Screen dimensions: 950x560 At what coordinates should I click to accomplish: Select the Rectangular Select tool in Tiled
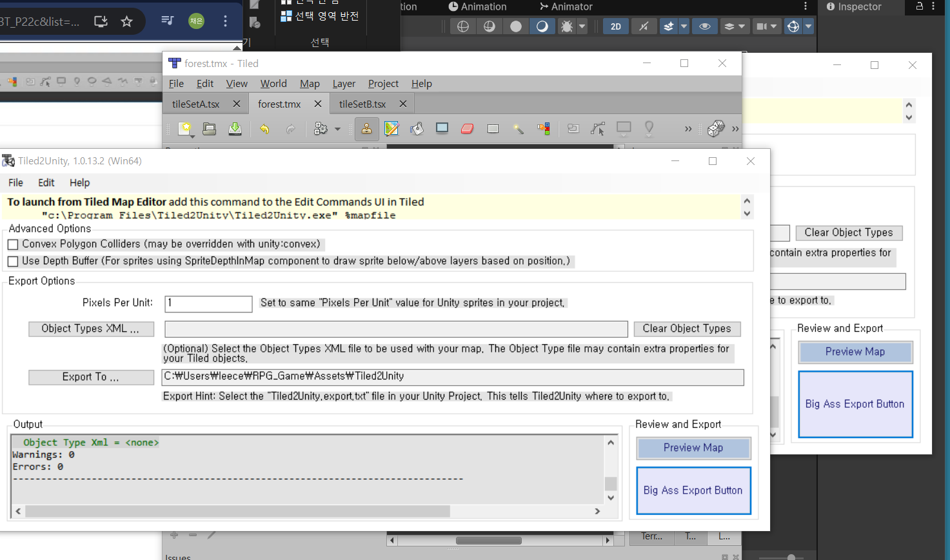point(493,129)
